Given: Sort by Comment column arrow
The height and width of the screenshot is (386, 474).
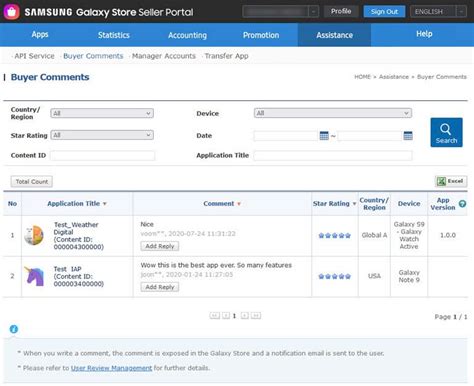Looking at the screenshot, I should [239, 204].
